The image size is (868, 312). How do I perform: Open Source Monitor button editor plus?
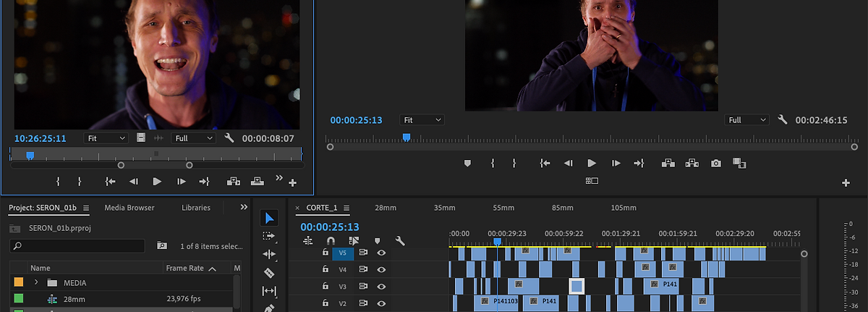pos(293,183)
